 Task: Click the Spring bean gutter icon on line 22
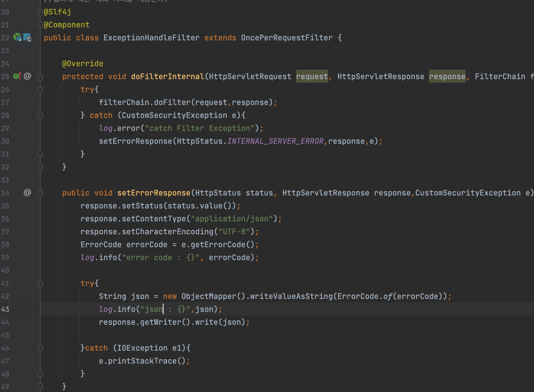coord(17,37)
